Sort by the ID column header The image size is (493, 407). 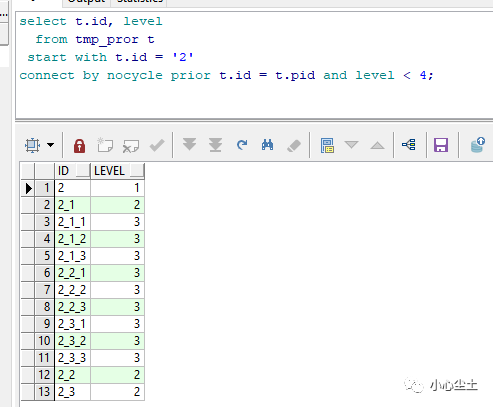pyautogui.click(x=72, y=171)
